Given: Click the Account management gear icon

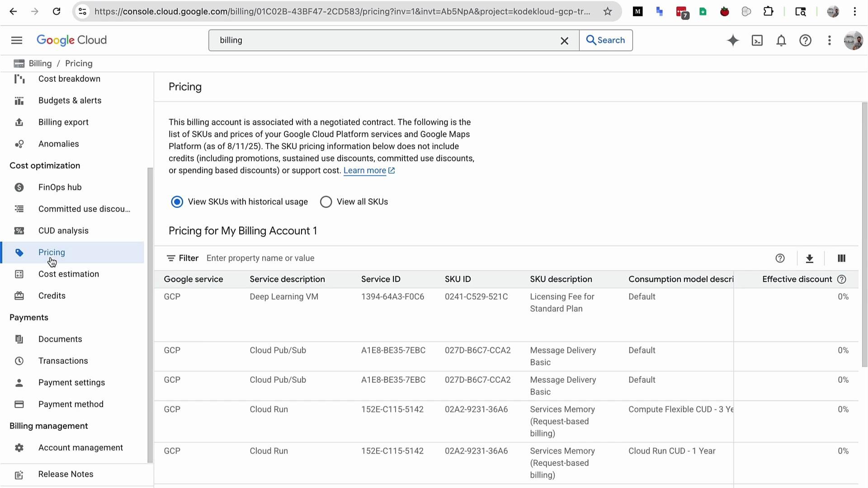Looking at the screenshot, I should (19, 448).
